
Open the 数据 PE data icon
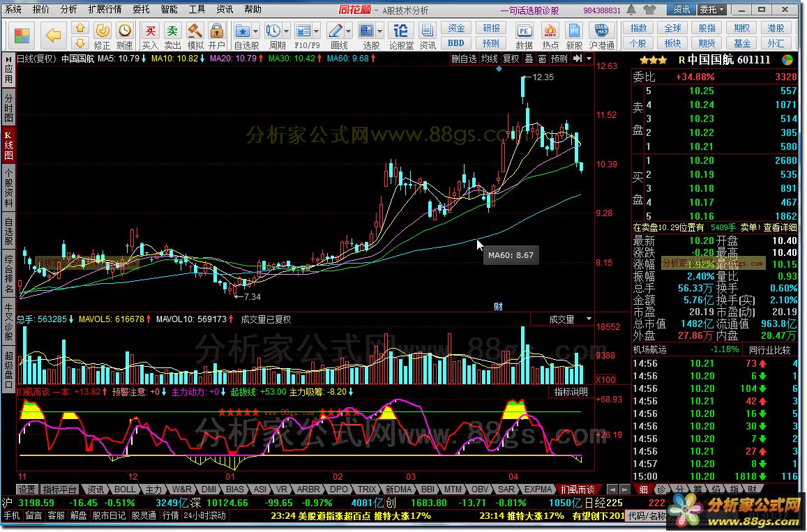tap(524, 36)
